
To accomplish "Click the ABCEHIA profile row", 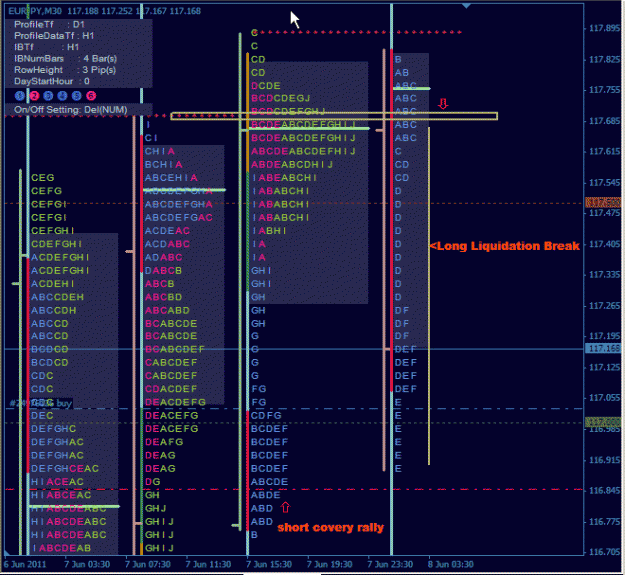I will point(171,178).
